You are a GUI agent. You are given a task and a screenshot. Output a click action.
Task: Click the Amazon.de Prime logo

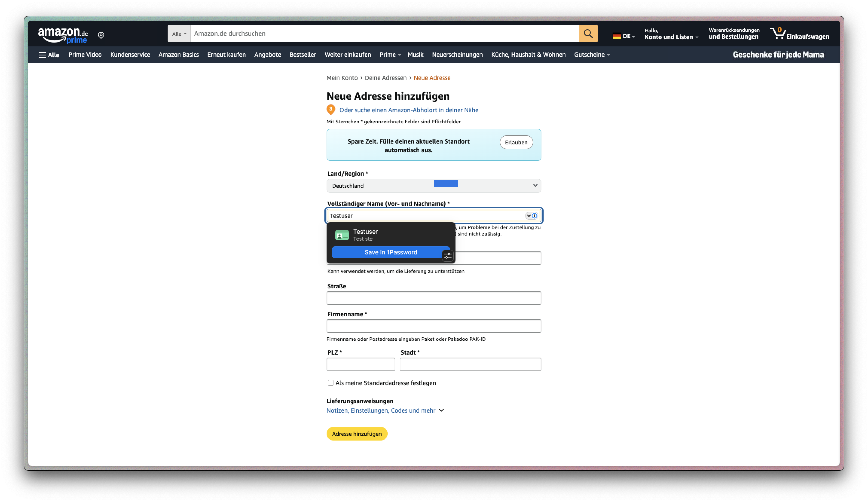tap(63, 35)
